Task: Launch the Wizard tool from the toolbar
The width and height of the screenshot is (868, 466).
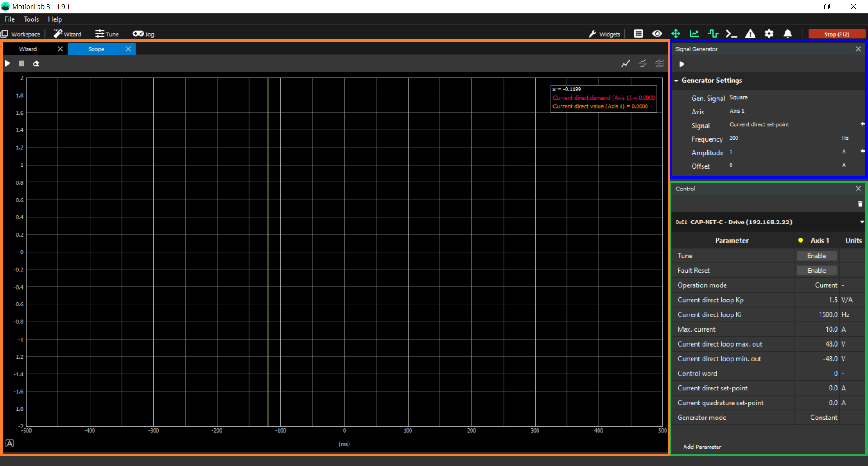Action: tap(67, 34)
